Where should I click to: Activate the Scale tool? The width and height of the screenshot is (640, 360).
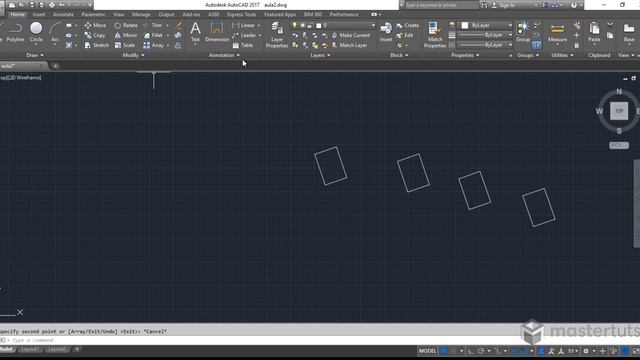point(124,45)
